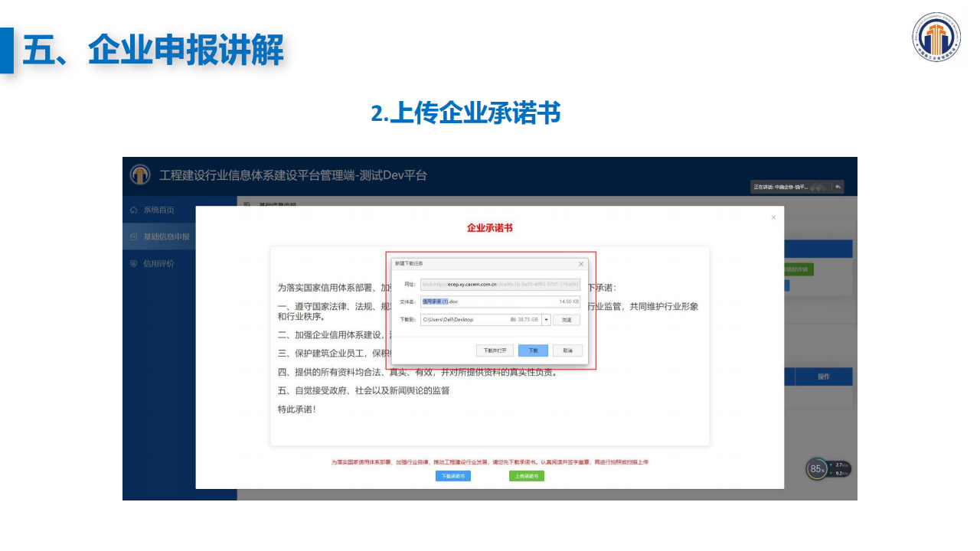Click the back arrow icon in the header
The width and height of the screenshot is (980, 551).
tap(838, 187)
